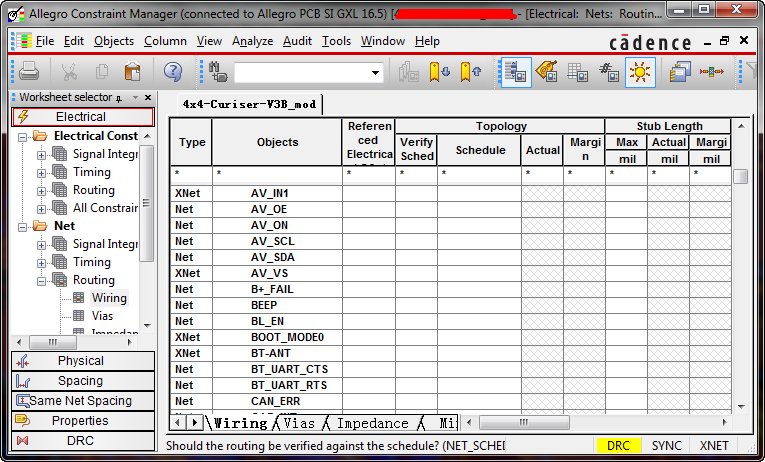
Task: Expand Signal Integrity under Net folder
Action: point(41,245)
